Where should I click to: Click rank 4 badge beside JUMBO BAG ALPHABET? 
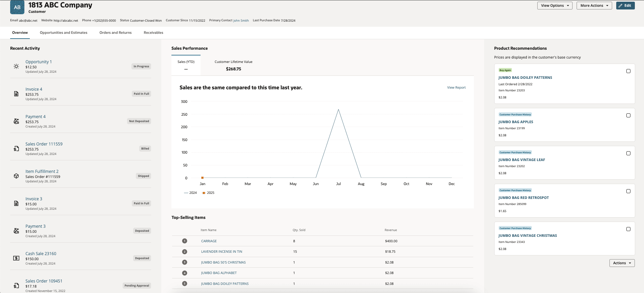pos(185,273)
